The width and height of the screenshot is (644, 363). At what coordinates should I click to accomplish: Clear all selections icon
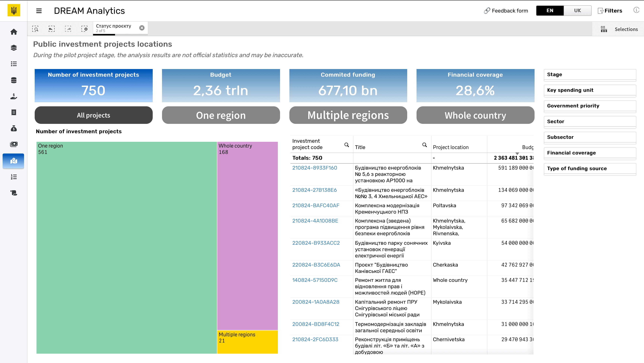click(x=84, y=29)
